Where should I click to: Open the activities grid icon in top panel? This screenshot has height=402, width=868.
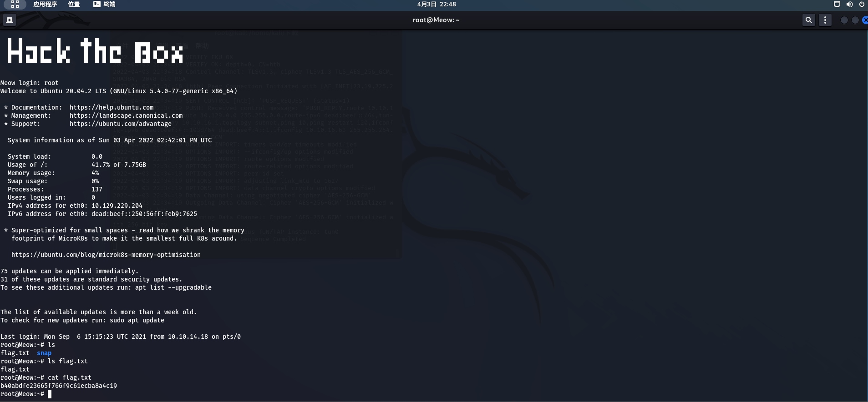click(x=15, y=4)
